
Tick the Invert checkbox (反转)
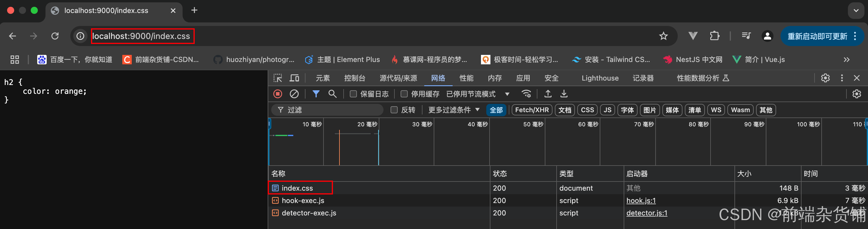[x=394, y=110]
